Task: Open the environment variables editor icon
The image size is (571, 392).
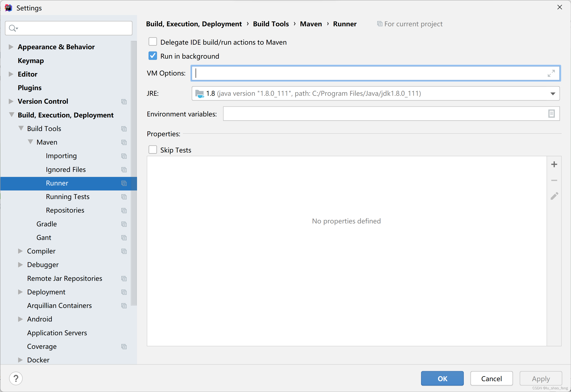Action: click(x=551, y=113)
